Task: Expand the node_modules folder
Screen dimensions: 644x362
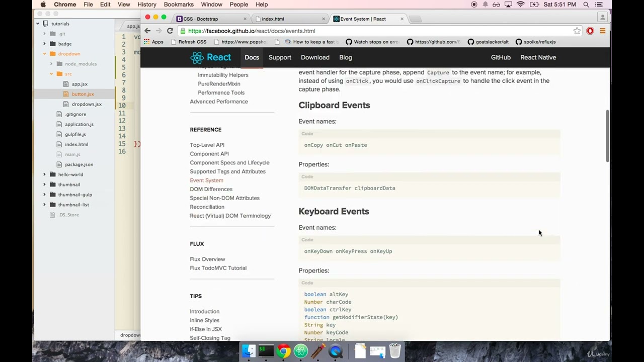Action: click(51, 64)
